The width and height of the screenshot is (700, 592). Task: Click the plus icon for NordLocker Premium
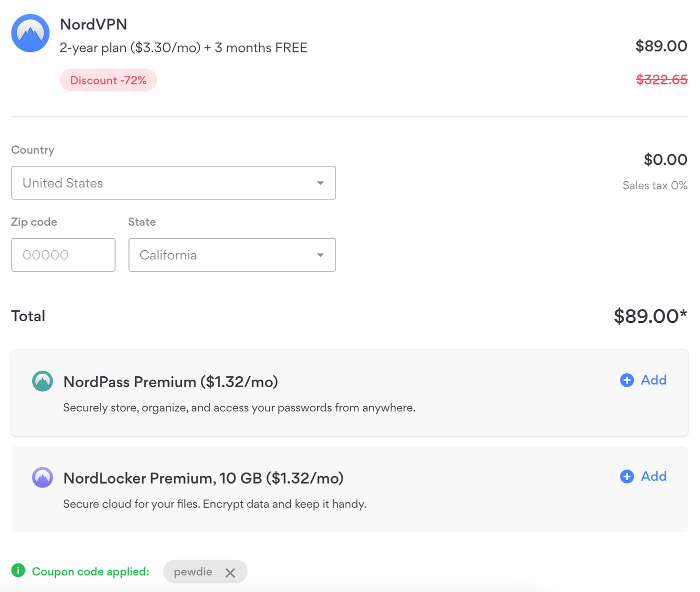tap(626, 477)
